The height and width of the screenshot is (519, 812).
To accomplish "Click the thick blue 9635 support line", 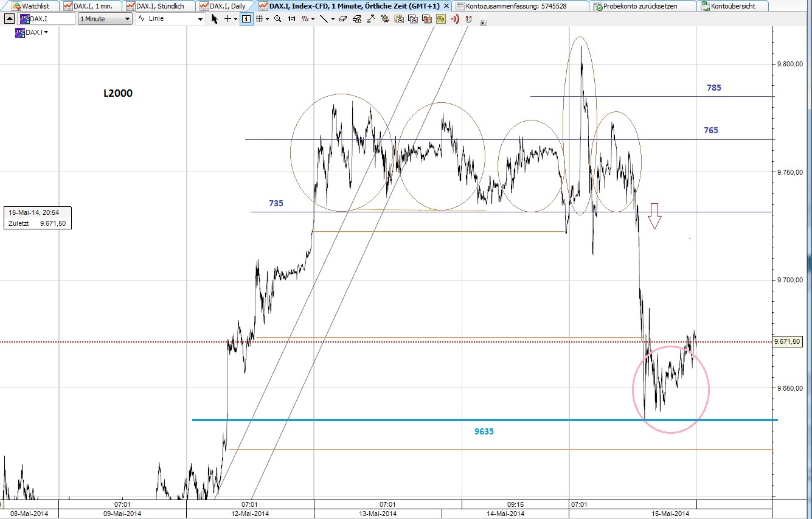I will pos(426,419).
